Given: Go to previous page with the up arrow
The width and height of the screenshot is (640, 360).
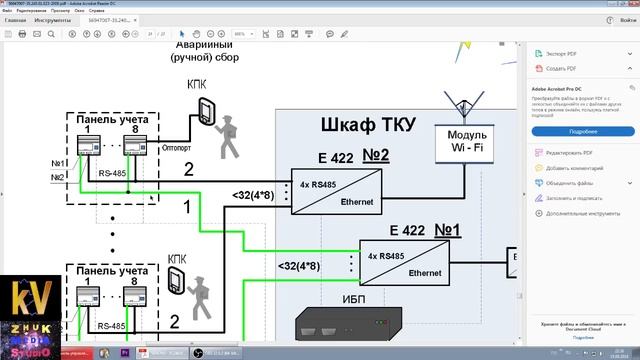Looking at the screenshot, I should coord(86,34).
